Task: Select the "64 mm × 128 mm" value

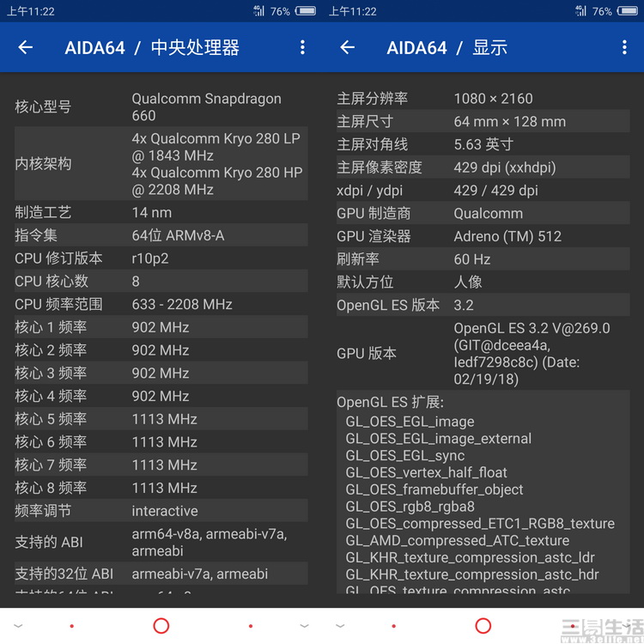Action: pyautogui.click(x=510, y=122)
